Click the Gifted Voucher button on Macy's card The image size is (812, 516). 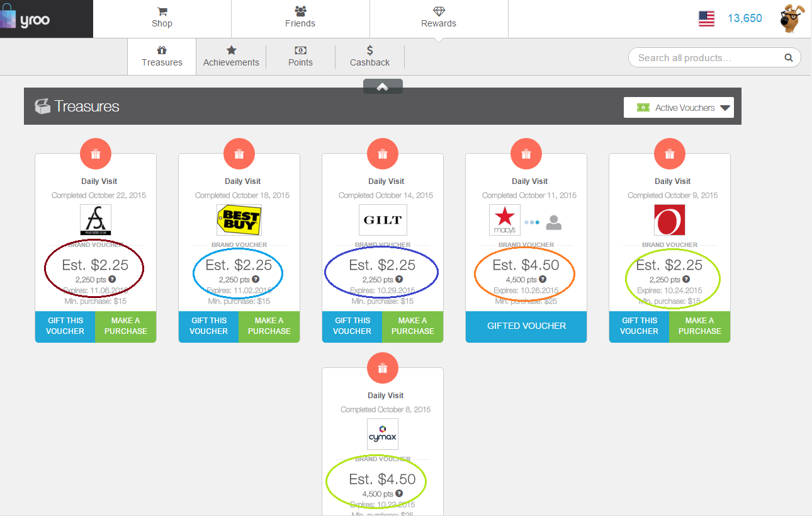[526, 326]
